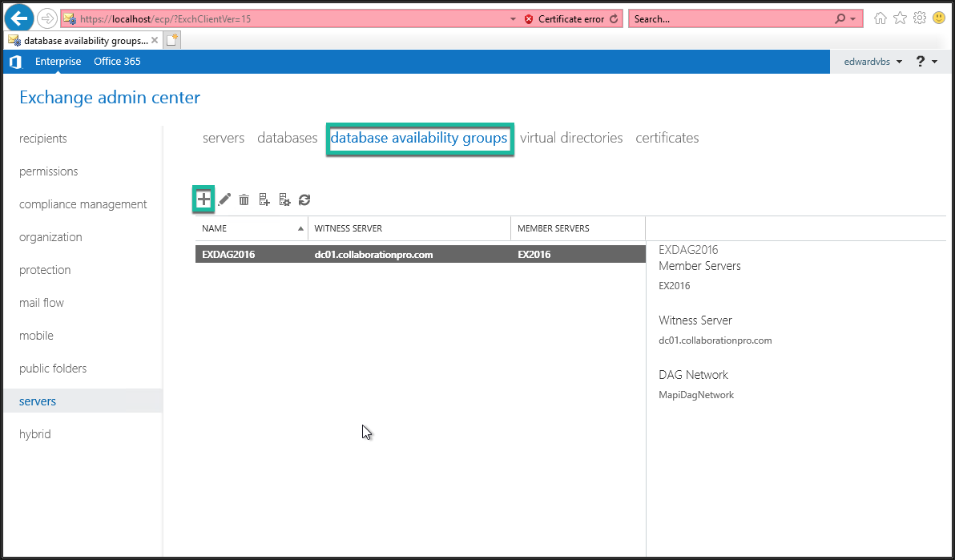955x560 pixels.
Task: Click the Exchange admin center heading
Action: pyautogui.click(x=110, y=98)
